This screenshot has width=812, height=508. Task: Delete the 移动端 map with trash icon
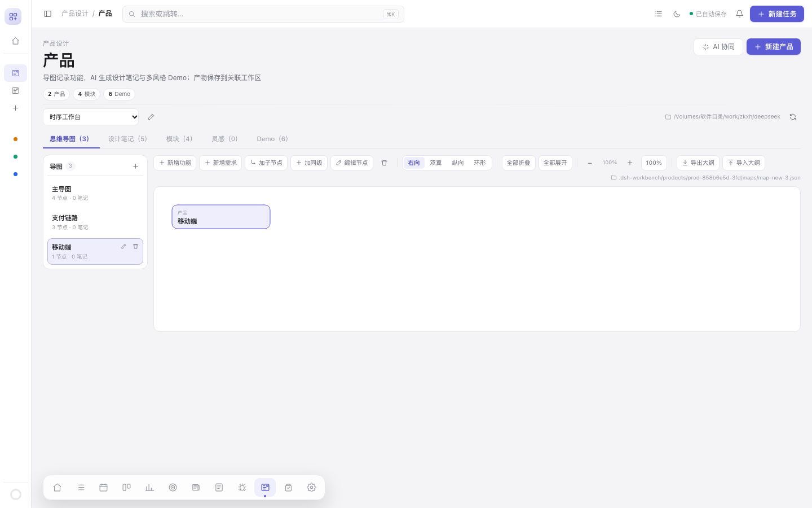pyautogui.click(x=135, y=247)
